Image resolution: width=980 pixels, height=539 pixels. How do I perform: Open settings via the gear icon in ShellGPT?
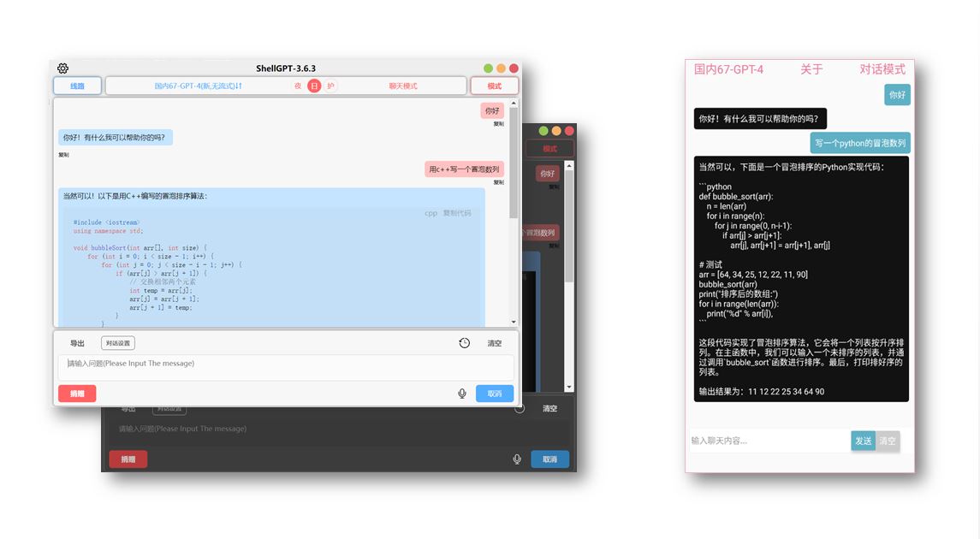[62, 68]
